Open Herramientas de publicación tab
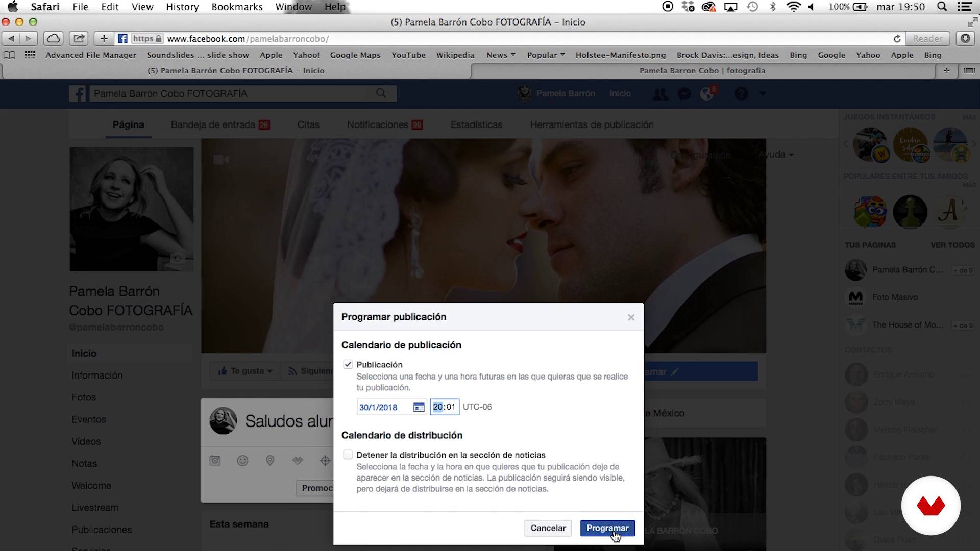Viewport: 980px width, 551px height. [592, 124]
